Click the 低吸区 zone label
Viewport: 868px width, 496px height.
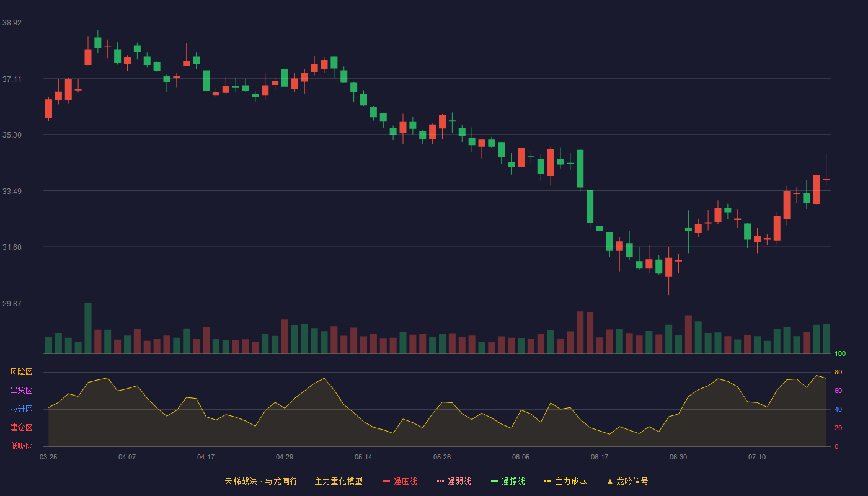click(x=21, y=446)
